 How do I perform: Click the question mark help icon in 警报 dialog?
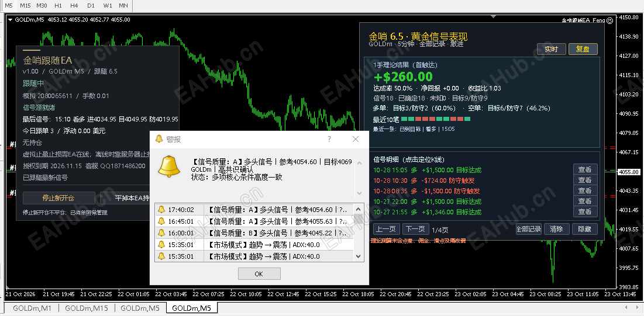pyautogui.click(x=329, y=139)
